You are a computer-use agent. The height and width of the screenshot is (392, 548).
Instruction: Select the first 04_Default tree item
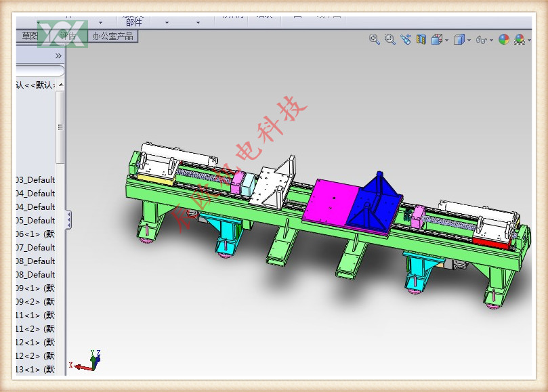pos(36,194)
